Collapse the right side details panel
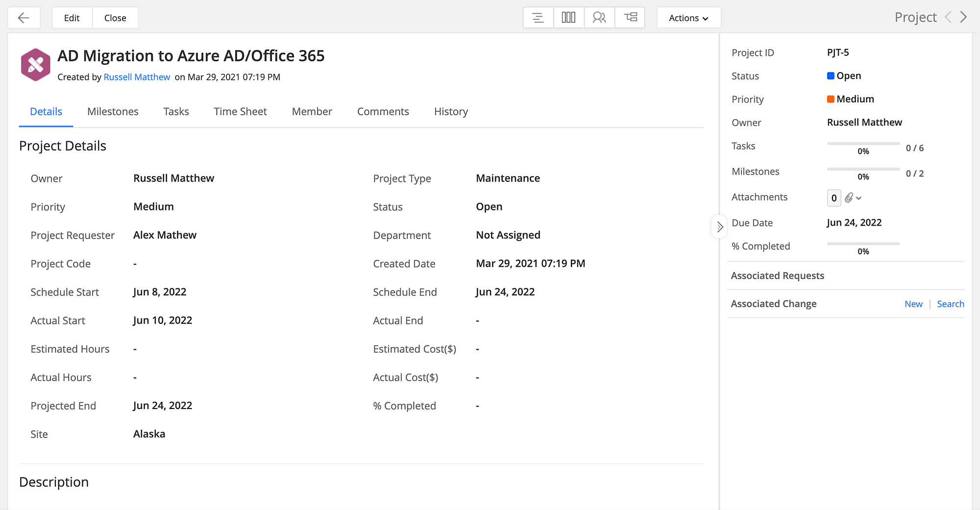The image size is (980, 510). pos(719,227)
